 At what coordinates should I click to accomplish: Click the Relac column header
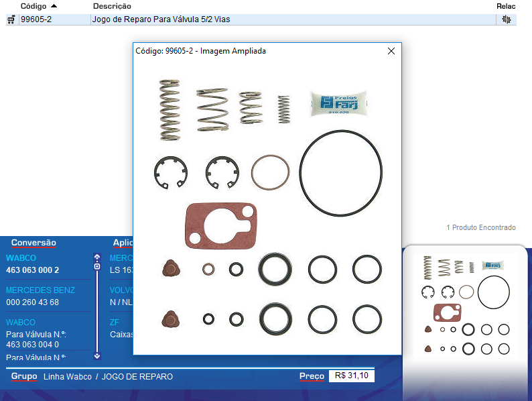click(x=506, y=6)
